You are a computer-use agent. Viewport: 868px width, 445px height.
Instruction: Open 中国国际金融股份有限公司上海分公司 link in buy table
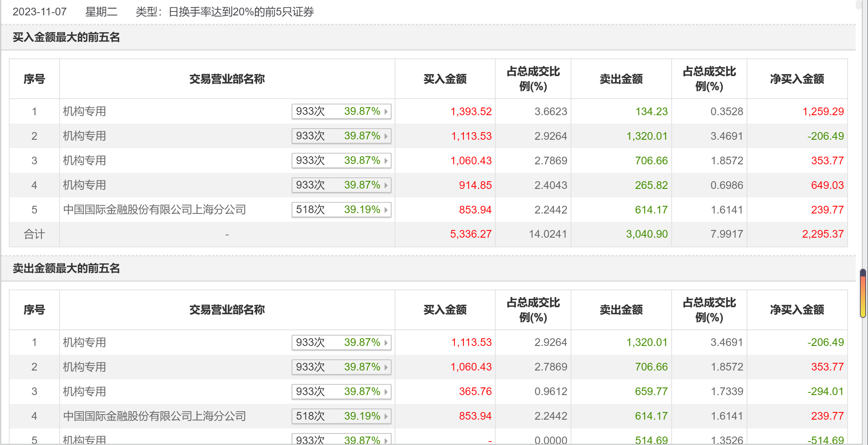[154, 210]
